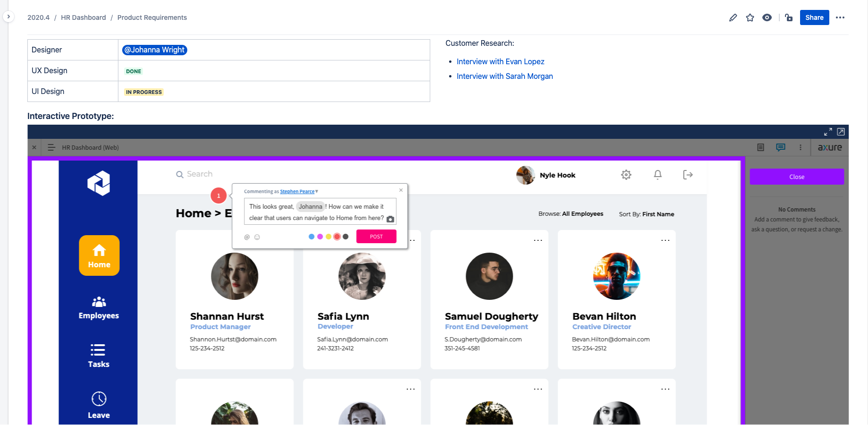Pick the red comment pin color
Screen dimensions: 868x425
337,237
